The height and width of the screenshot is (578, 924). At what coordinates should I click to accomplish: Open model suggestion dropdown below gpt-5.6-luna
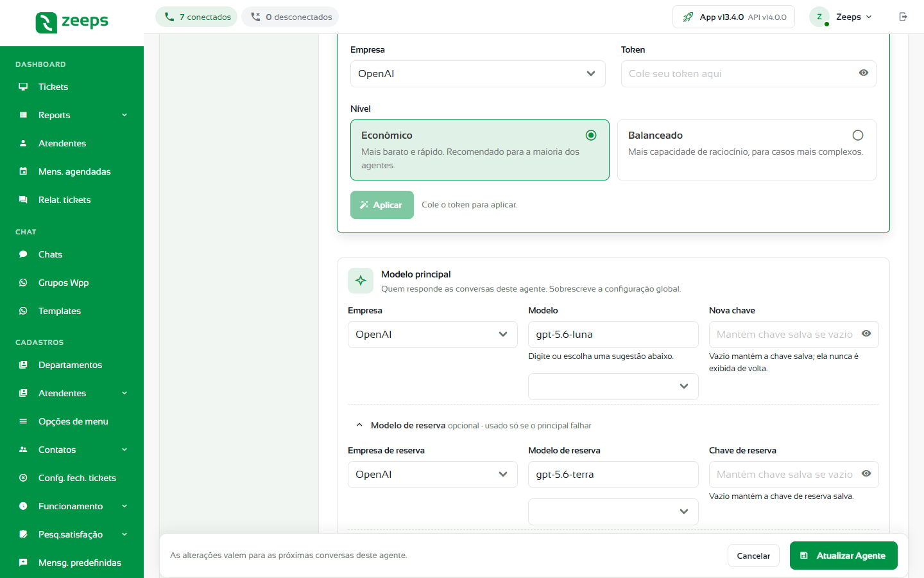click(x=613, y=387)
